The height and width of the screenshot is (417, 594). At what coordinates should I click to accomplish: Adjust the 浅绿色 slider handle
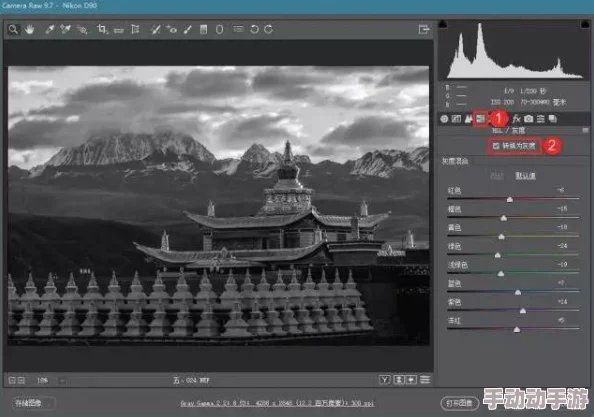click(501, 273)
